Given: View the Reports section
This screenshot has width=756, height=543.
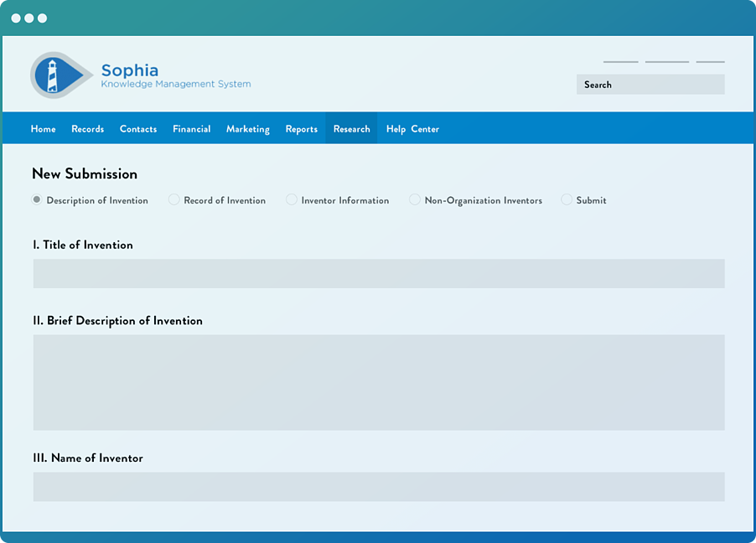Looking at the screenshot, I should 301,128.
